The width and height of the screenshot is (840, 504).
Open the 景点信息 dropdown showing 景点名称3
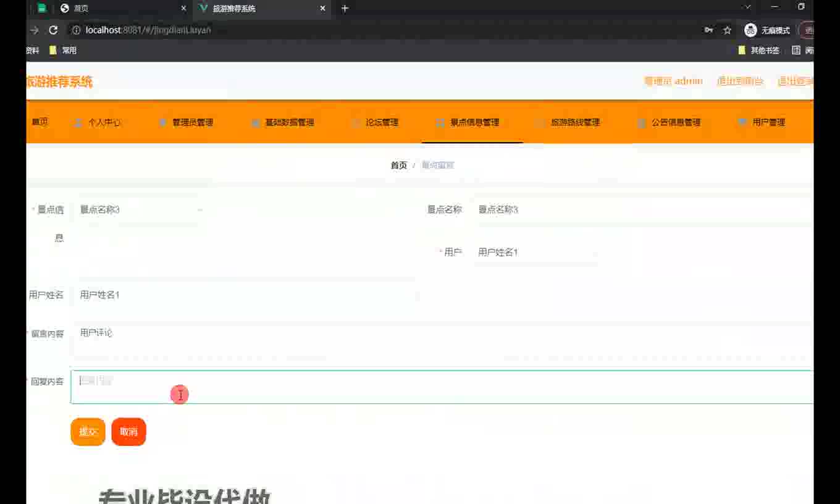(x=141, y=210)
